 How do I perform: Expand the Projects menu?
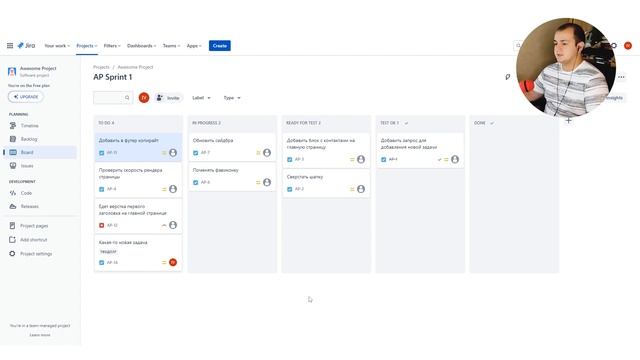(x=87, y=46)
